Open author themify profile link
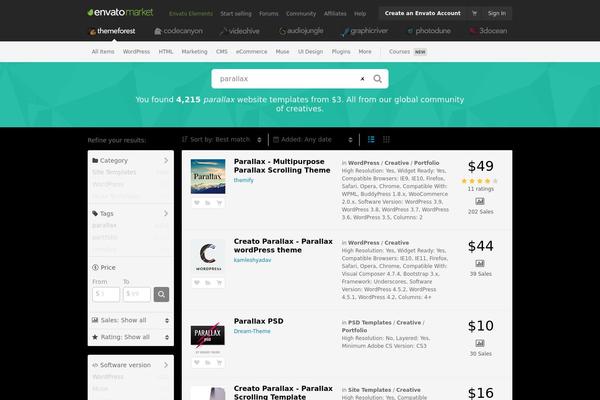Image resolution: width=600 pixels, height=400 pixels. (x=243, y=180)
